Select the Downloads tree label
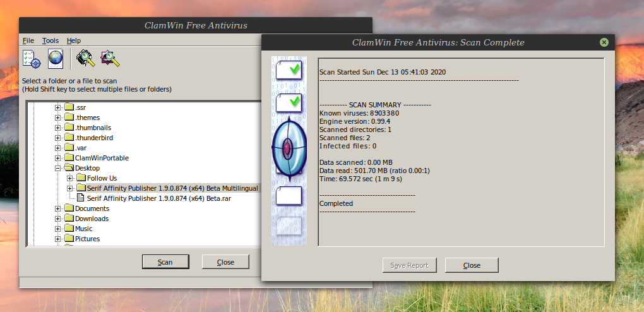The image size is (644, 312). (x=92, y=219)
